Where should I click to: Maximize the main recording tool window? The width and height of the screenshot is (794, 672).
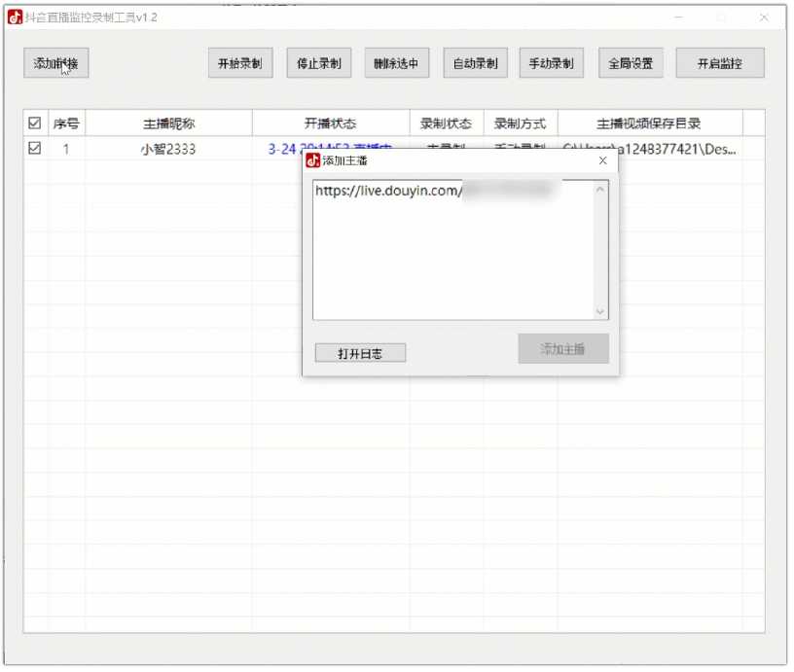coord(722,18)
